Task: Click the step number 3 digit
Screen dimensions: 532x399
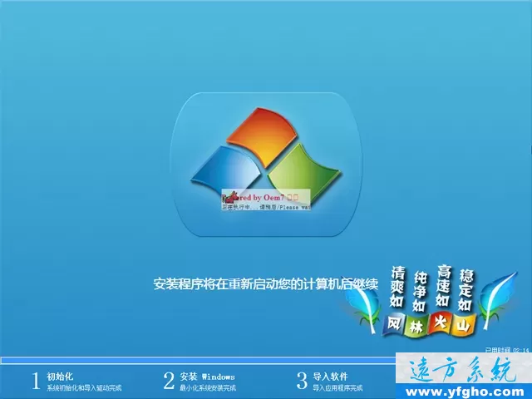Action: point(302,381)
